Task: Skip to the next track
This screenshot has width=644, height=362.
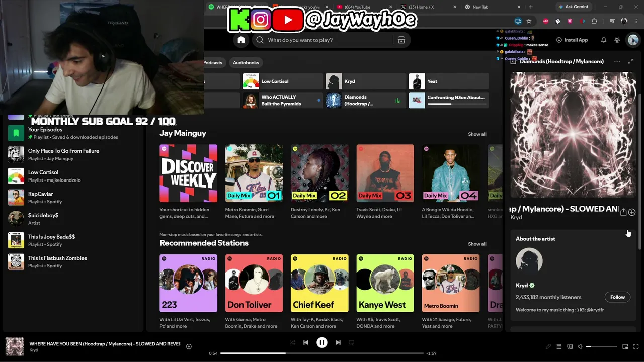Action: pos(338,342)
